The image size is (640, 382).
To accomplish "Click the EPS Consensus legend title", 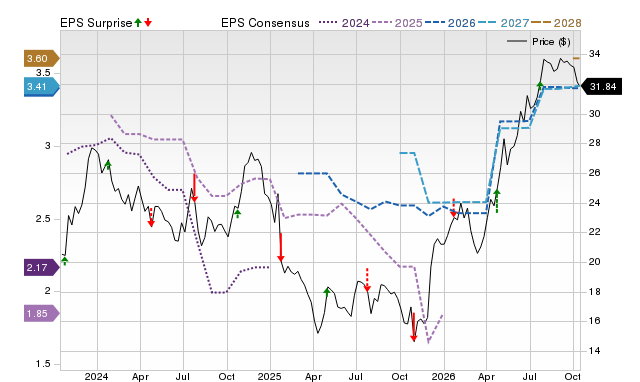I will [x=265, y=23].
